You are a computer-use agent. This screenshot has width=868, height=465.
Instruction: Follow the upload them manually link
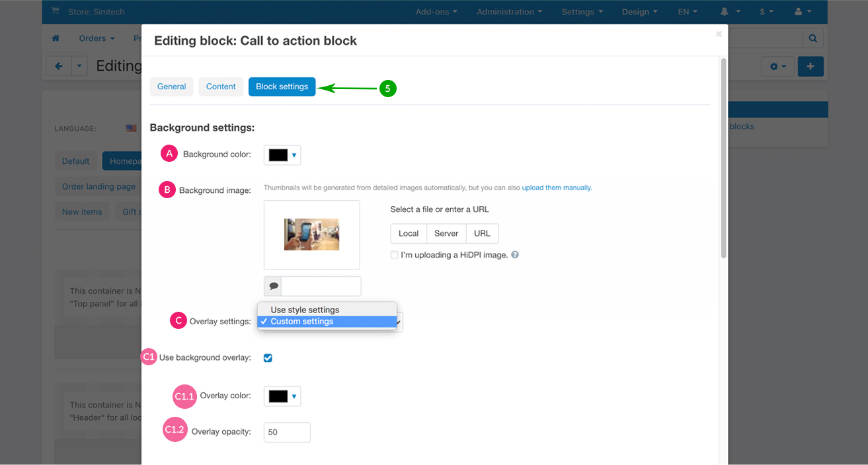(x=557, y=188)
